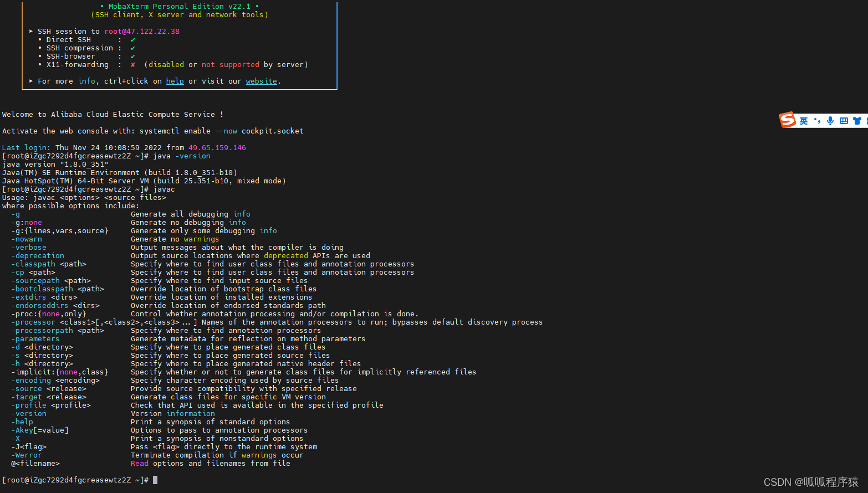Click the "-Werror" option

click(x=27, y=455)
